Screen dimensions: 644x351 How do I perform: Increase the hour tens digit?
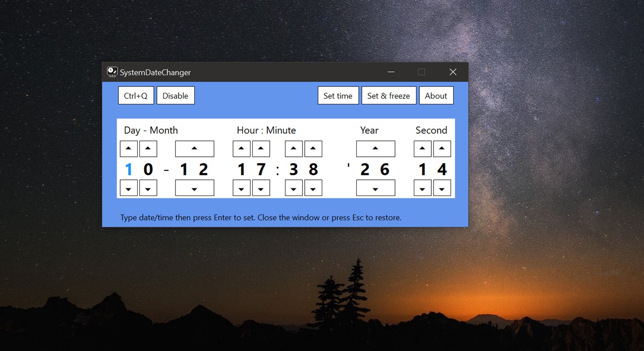[x=242, y=149]
